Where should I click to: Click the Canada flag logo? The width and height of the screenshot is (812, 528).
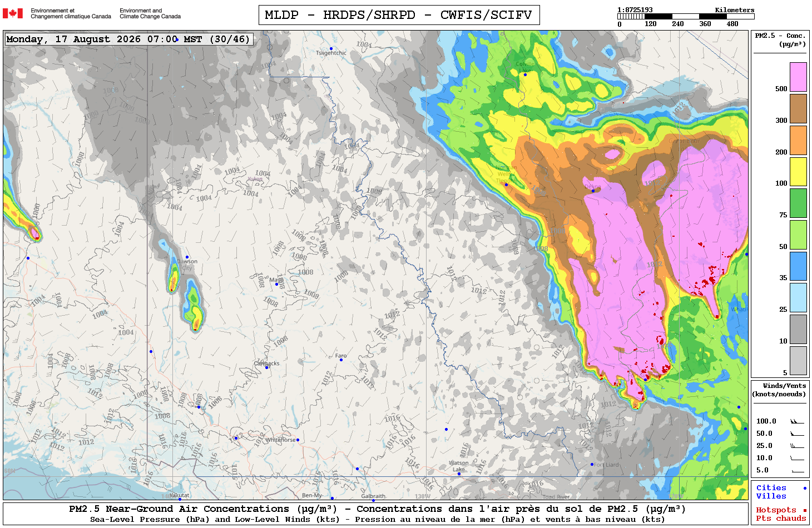click(13, 13)
